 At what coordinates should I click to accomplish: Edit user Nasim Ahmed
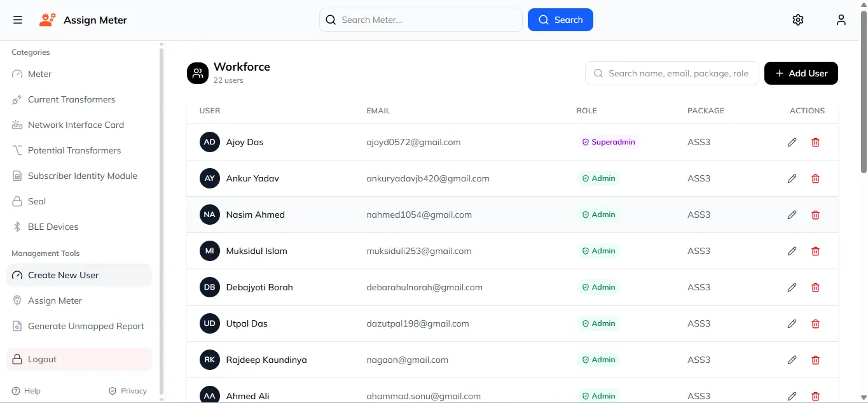coord(792,215)
